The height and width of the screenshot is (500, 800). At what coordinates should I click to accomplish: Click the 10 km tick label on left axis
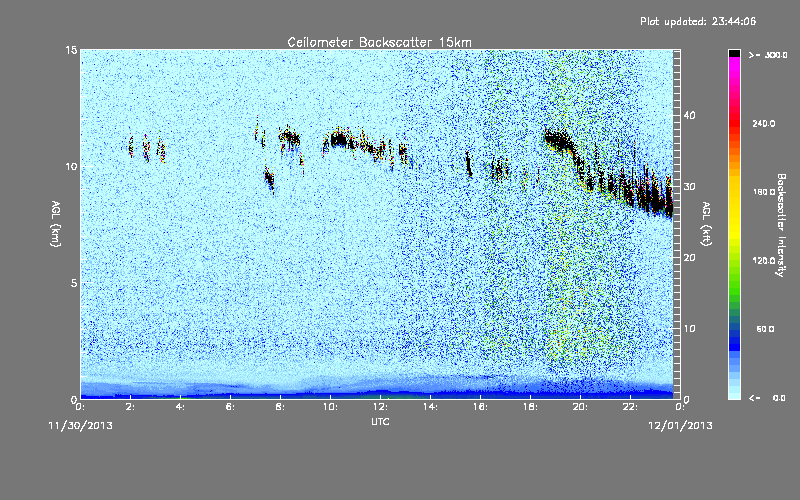[x=71, y=167]
